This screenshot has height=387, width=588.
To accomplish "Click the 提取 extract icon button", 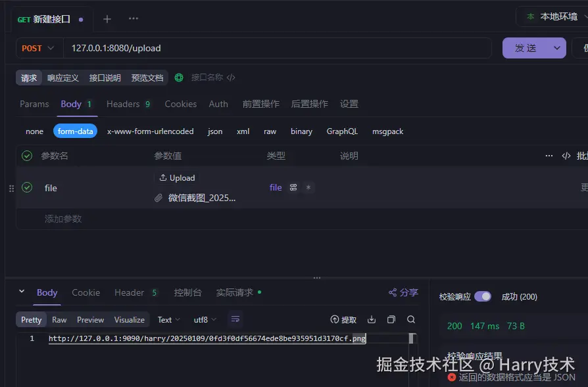I will [x=343, y=319].
